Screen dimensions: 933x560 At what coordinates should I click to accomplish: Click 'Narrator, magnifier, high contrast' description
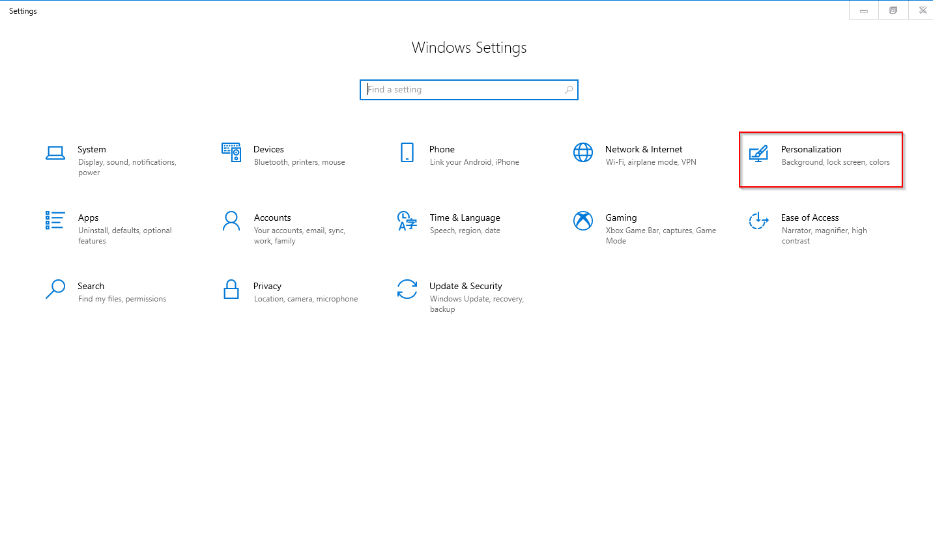point(824,236)
